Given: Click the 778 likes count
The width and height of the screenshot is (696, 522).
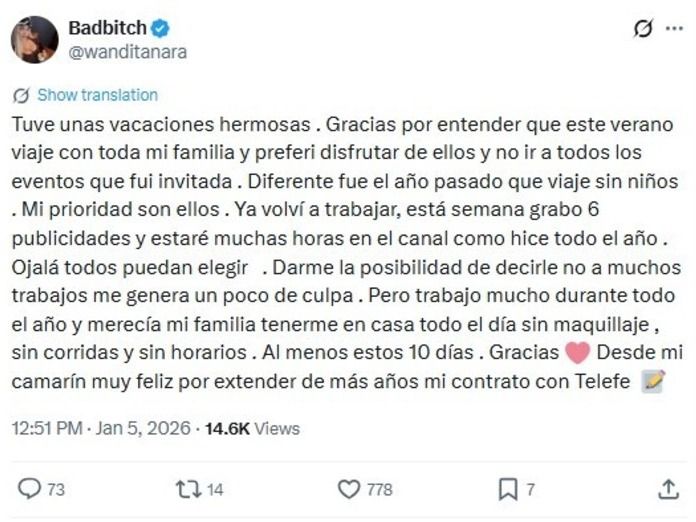Looking at the screenshot, I should click(379, 489).
